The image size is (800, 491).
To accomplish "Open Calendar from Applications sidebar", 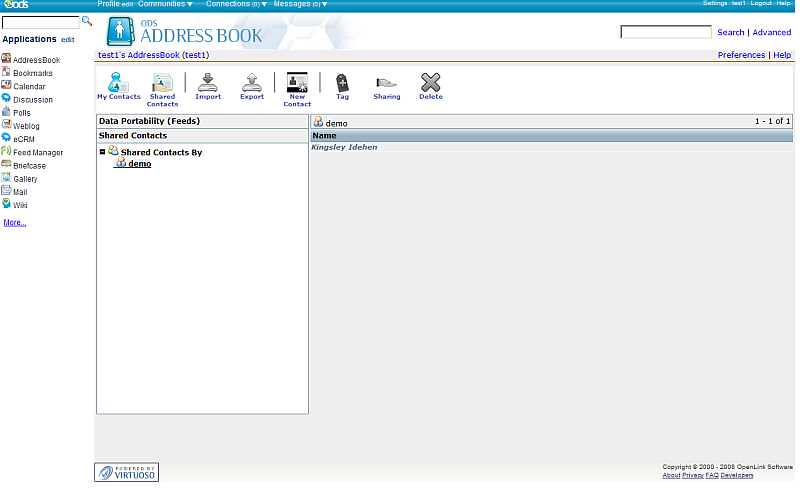I will pos(29,86).
